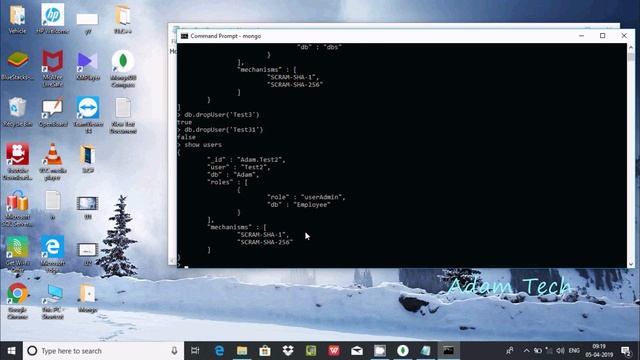Screen dimensions: 640x360
Task: Open Mail app from taskbar
Action: pyautogui.click(x=357, y=351)
